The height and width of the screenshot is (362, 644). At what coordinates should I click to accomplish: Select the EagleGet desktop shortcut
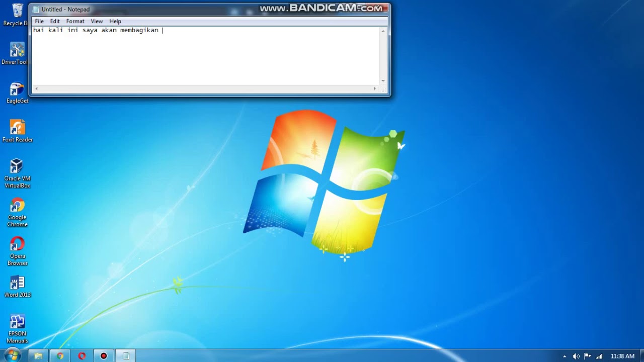[x=17, y=93]
